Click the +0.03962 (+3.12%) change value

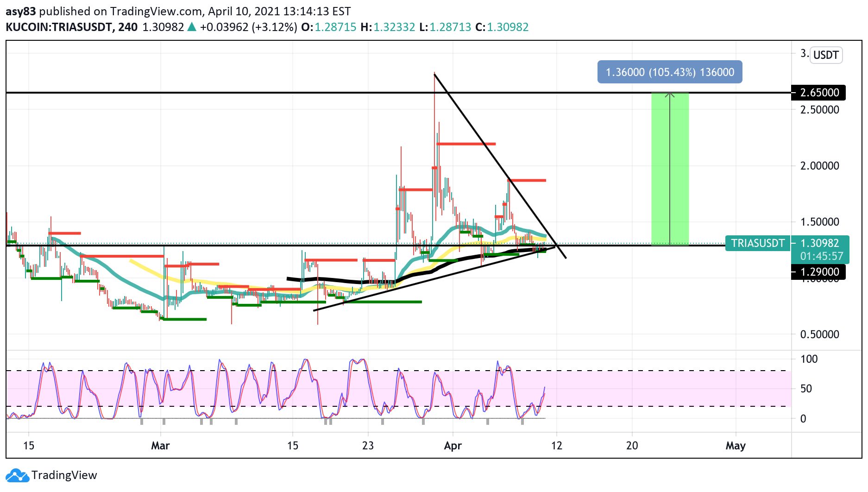[248, 27]
